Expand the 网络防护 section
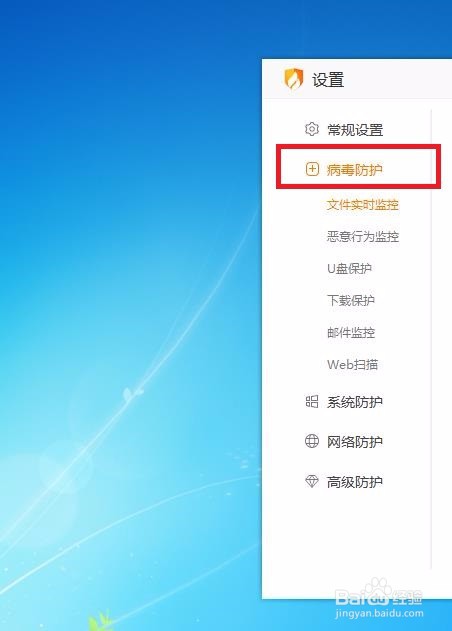Viewport: 452px width, 631px height. pos(354,442)
